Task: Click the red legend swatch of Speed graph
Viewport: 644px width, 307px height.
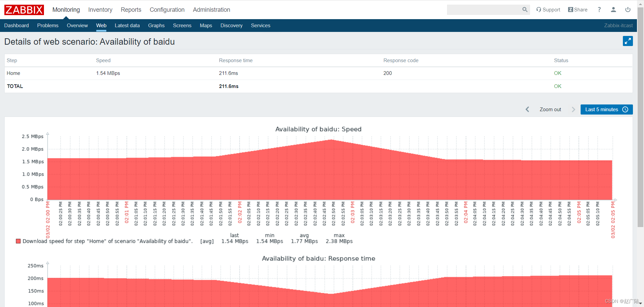Action: point(18,241)
